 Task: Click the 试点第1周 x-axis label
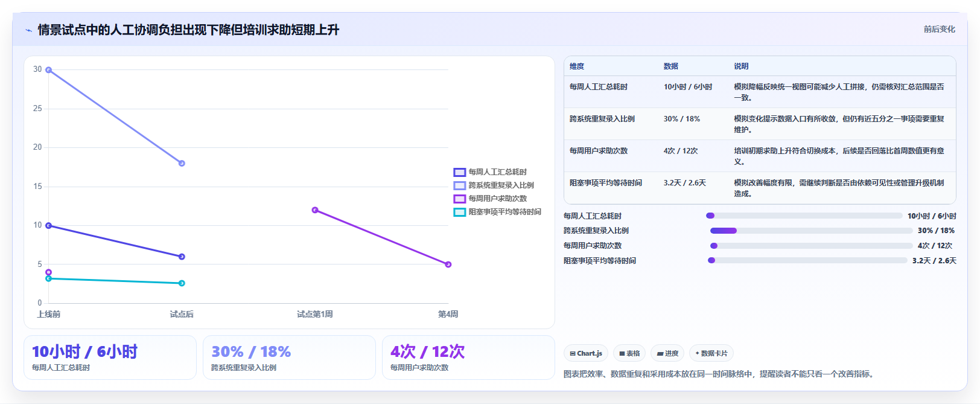coord(315,314)
